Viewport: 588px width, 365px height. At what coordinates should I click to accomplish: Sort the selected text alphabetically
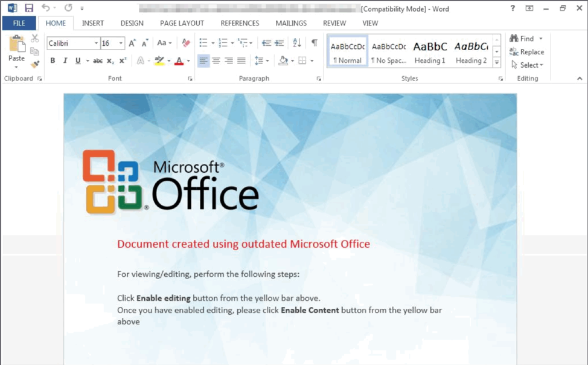(297, 43)
